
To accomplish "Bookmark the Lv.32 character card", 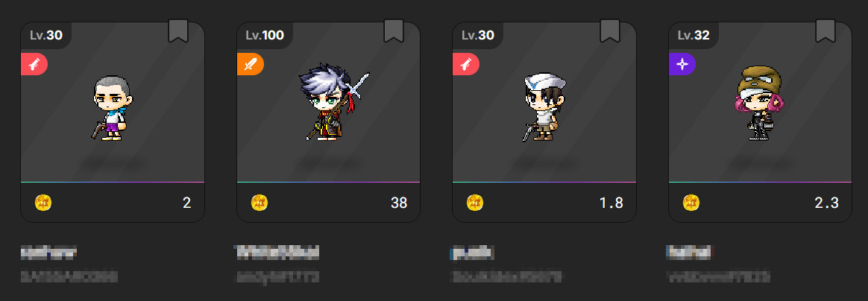I will [x=825, y=31].
